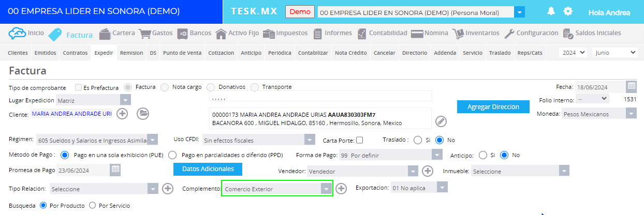Screen dimensions: 644x215
Task: Switch to the Emitidos tab
Action: coord(45,53)
